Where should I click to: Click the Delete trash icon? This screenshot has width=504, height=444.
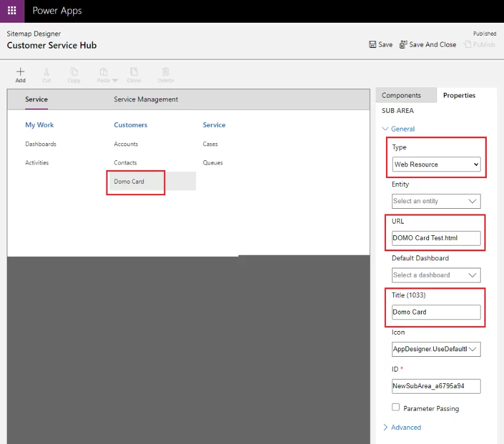click(x=165, y=72)
